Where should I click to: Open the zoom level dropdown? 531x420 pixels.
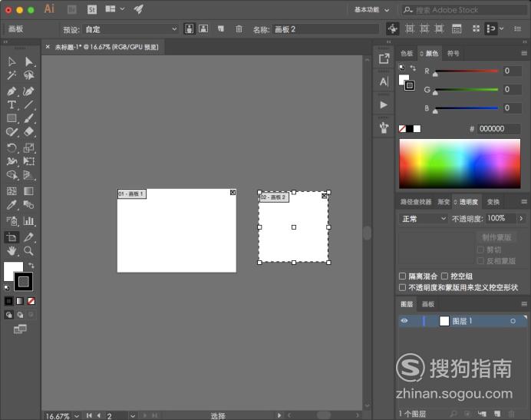[77, 415]
